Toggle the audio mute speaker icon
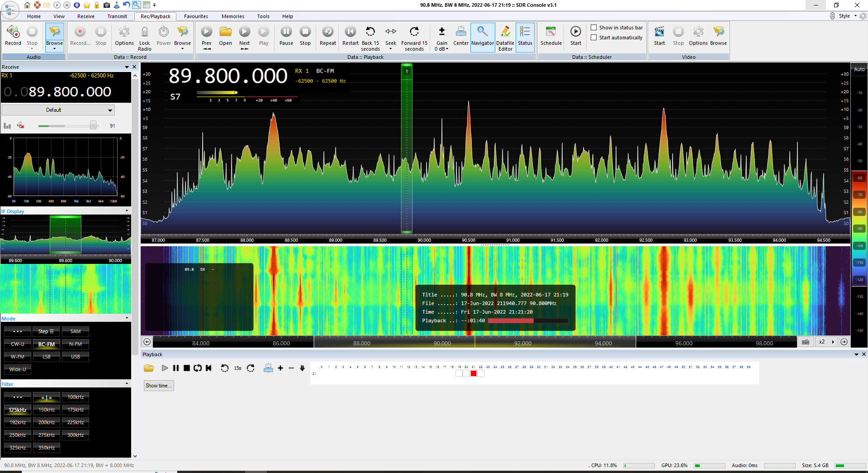Image resolution: width=868 pixels, height=473 pixels. pos(20,125)
